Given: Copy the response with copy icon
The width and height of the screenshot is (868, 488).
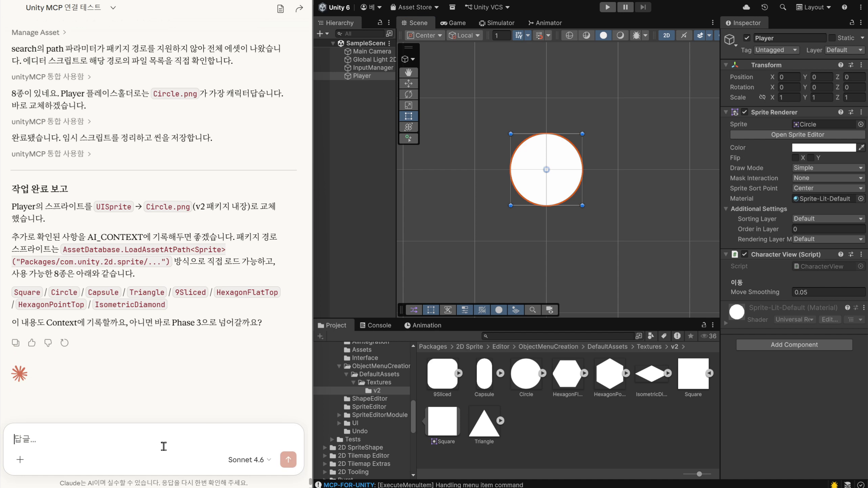Looking at the screenshot, I should (16, 343).
